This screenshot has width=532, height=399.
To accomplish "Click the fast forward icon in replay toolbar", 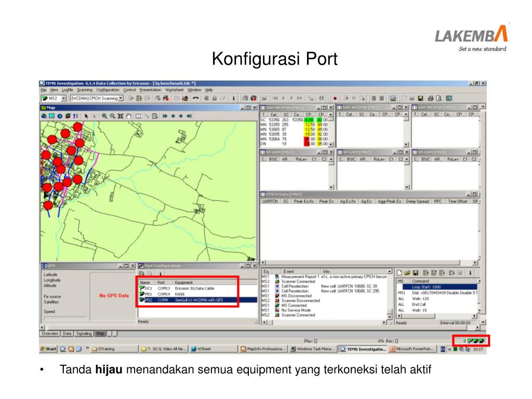I will (299, 98).
